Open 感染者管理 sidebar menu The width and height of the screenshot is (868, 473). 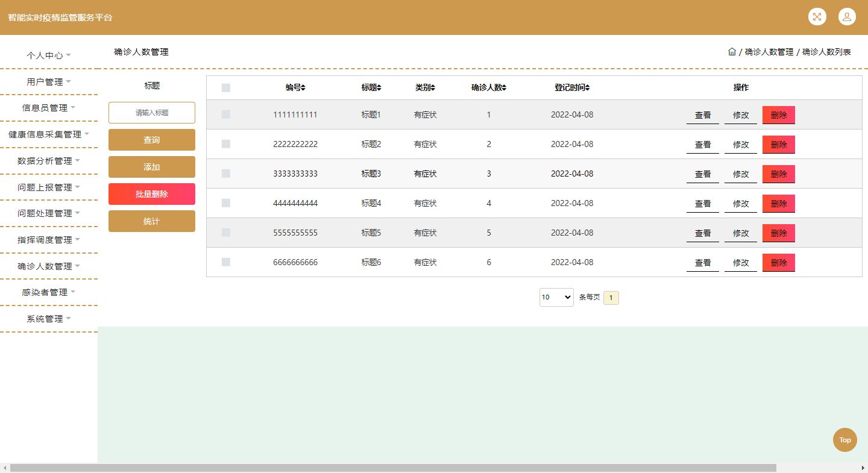(49, 292)
